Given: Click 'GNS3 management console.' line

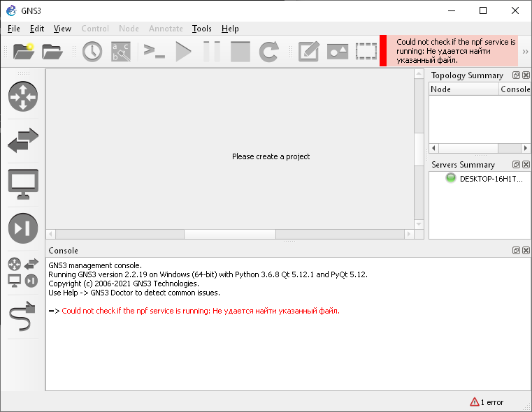Looking at the screenshot, I should point(95,265).
